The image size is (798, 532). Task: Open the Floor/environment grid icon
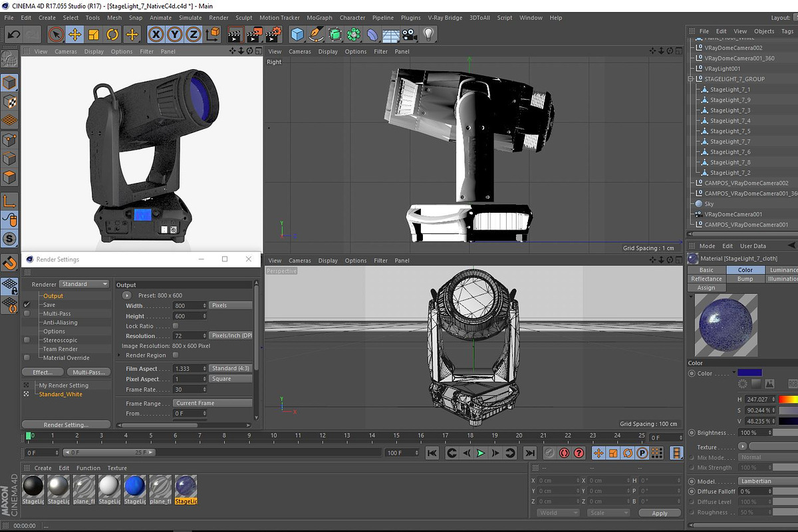pyautogui.click(x=391, y=34)
